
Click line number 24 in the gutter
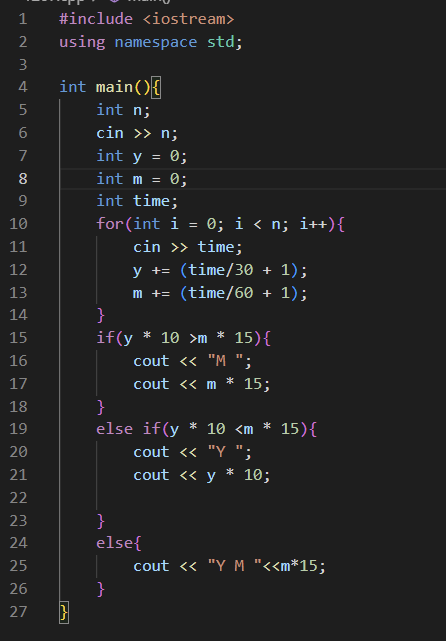[18, 543]
